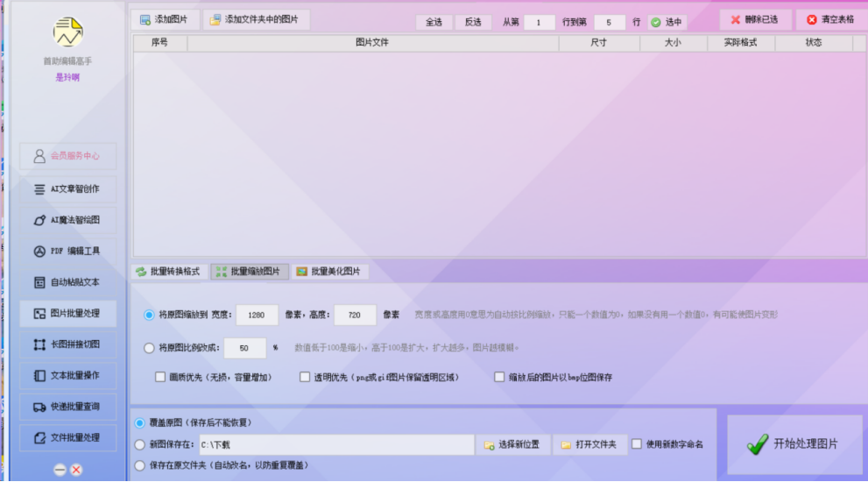Open 文本批量操作 tool
Viewport: 868px width, 482px height.
point(68,376)
